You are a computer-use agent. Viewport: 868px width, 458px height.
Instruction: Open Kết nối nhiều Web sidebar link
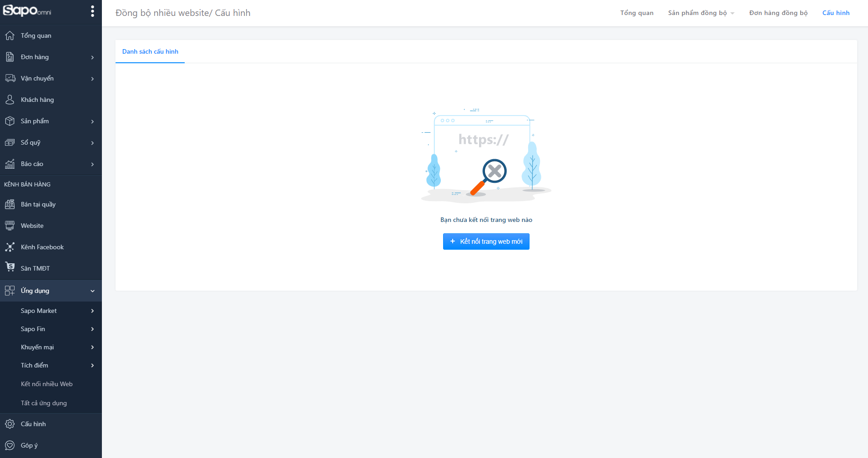46,384
